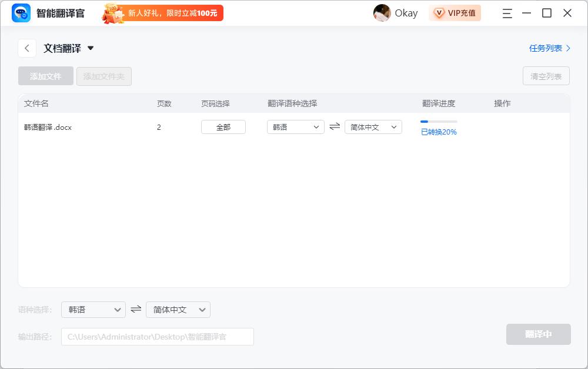Open the hamburger menu icon
The height and width of the screenshot is (369, 588).
click(507, 13)
